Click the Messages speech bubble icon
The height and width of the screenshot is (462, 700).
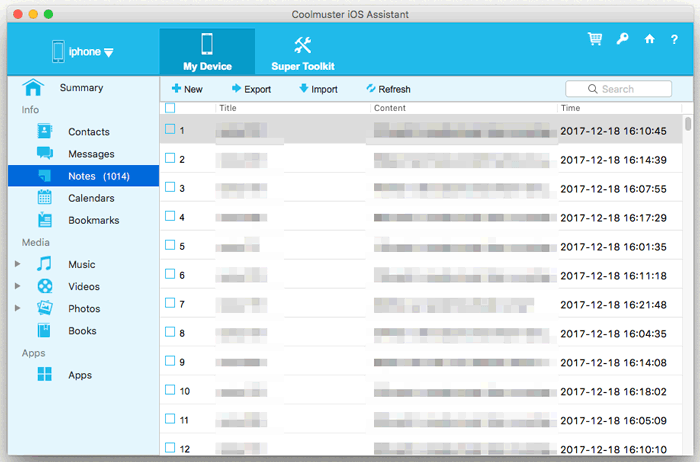pyautogui.click(x=45, y=153)
